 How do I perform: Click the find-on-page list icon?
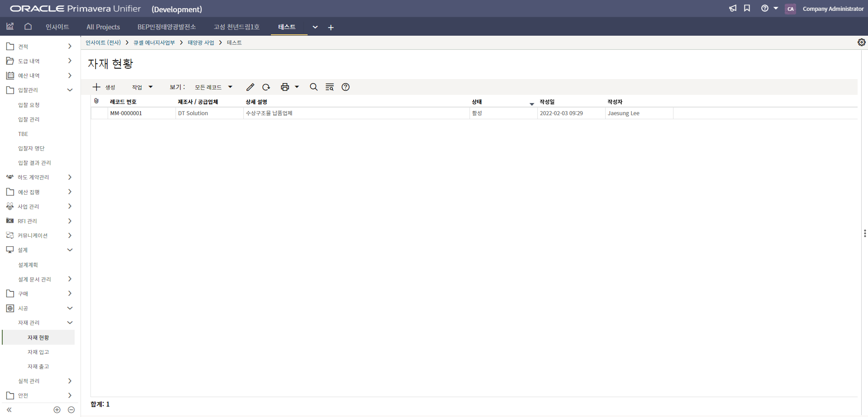[330, 87]
